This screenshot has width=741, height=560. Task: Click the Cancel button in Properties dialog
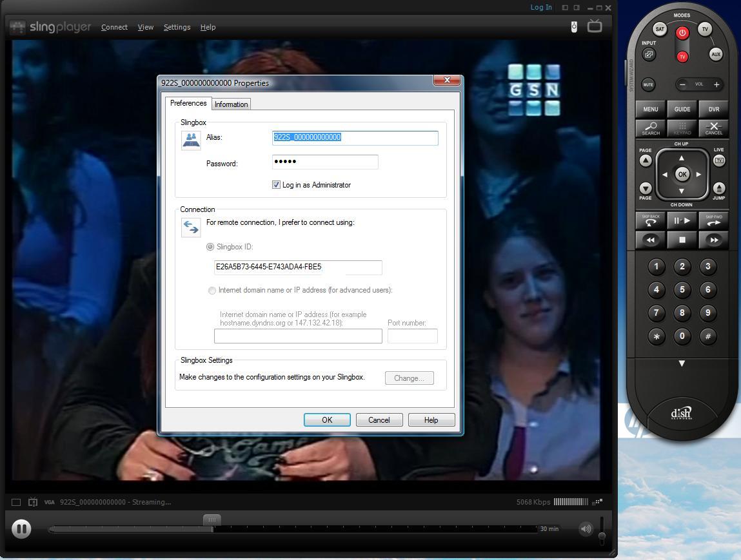pyautogui.click(x=379, y=420)
